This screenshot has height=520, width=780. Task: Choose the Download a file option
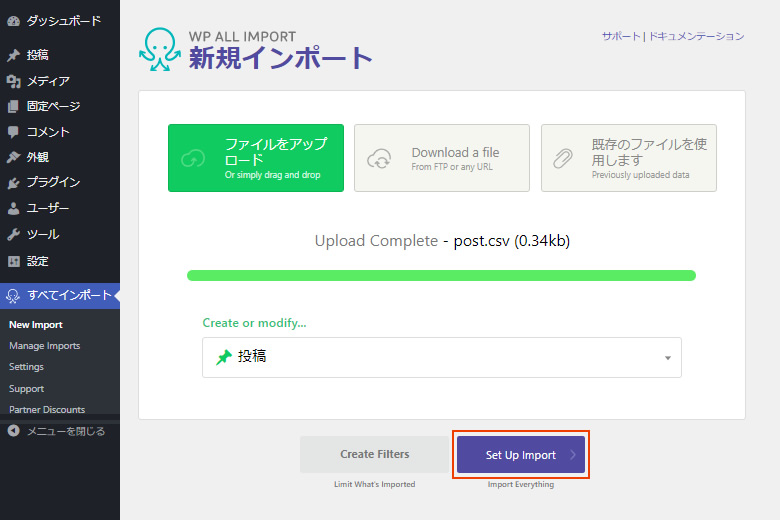442,158
